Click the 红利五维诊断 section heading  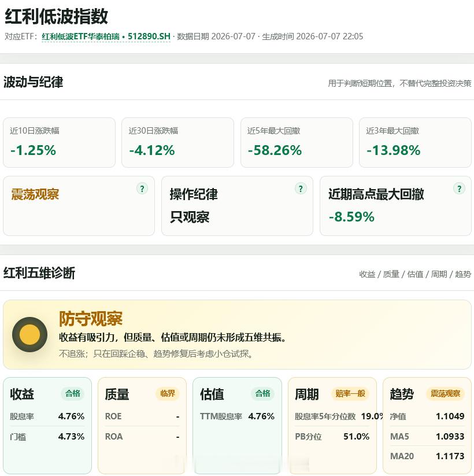click(39, 273)
